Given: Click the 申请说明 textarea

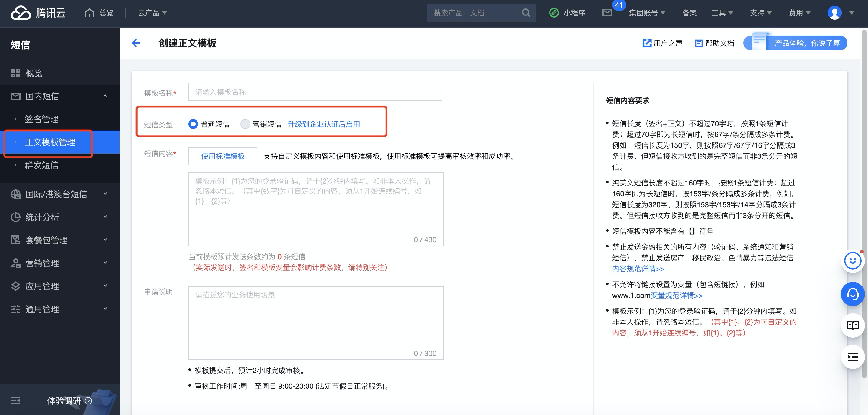Looking at the screenshot, I should point(316,323).
